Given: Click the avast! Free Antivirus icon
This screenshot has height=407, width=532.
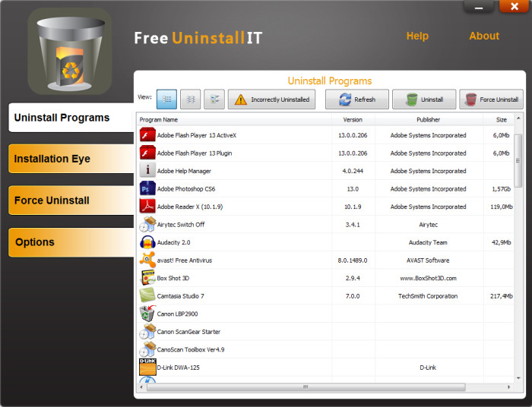Looking at the screenshot, I should (x=147, y=260).
